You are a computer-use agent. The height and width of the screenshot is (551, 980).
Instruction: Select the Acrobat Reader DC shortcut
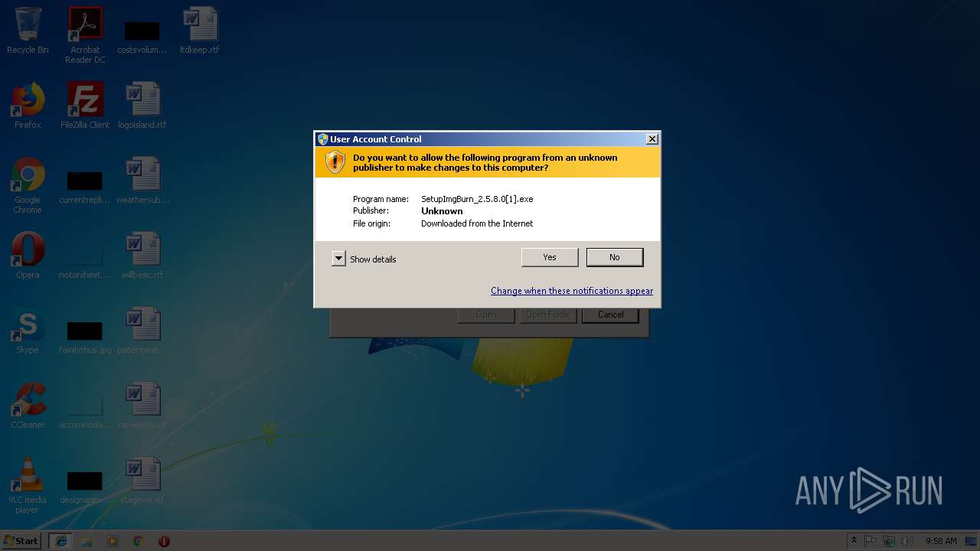coord(85,35)
